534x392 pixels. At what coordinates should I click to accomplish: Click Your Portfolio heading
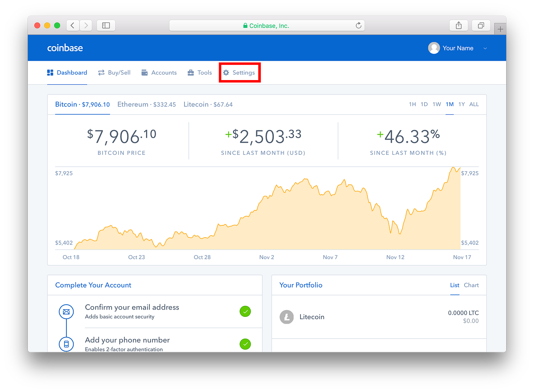point(301,285)
